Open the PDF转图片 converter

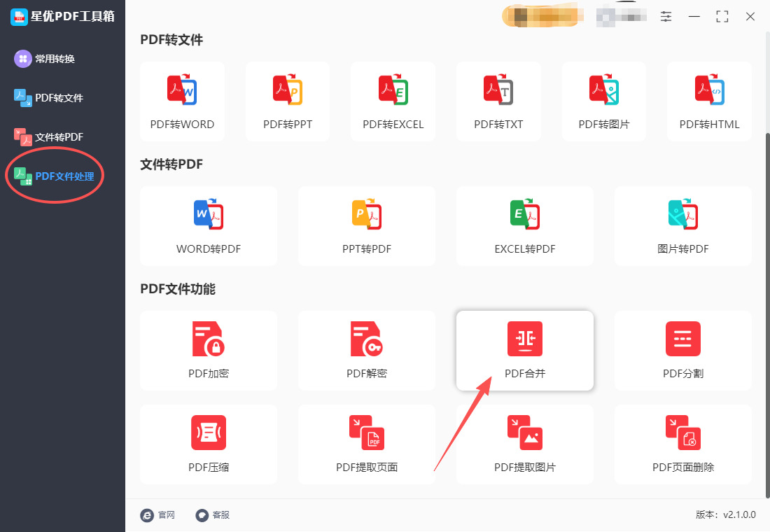(604, 101)
